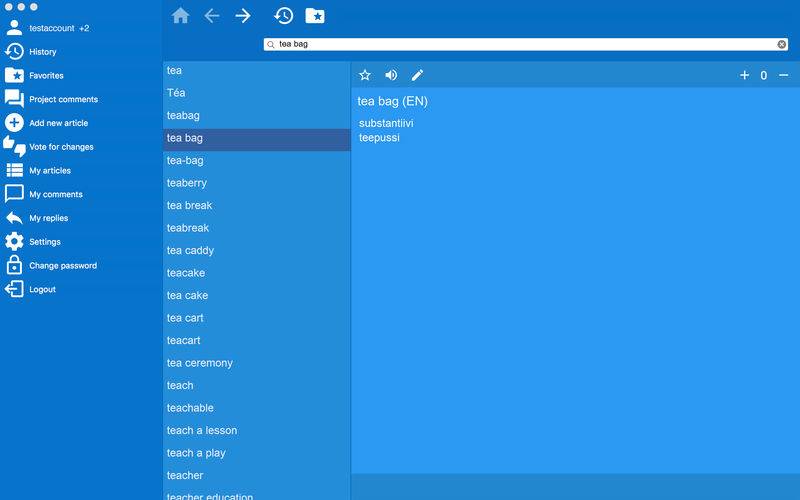Open the Favorites menu item

click(46, 76)
